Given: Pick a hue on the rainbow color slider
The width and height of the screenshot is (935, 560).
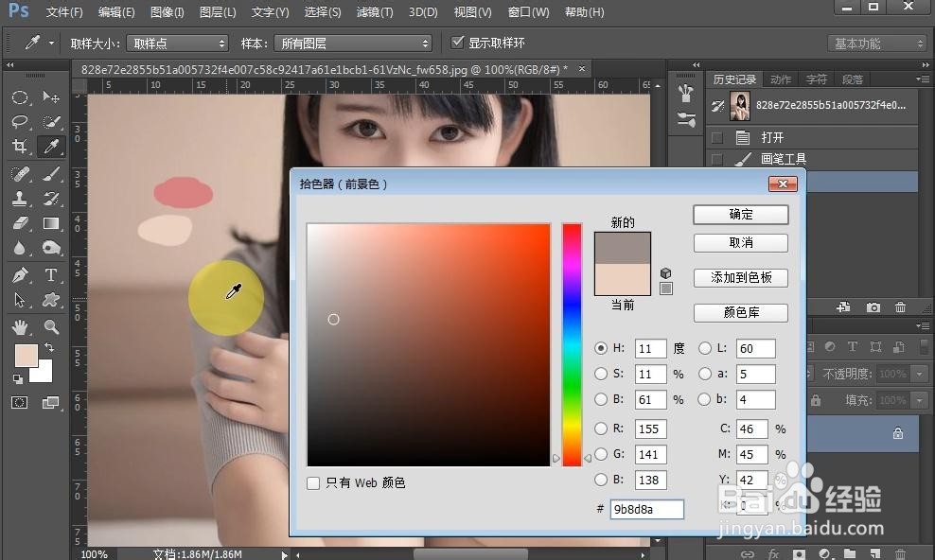Looking at the screenshot, I should [572, 341].
